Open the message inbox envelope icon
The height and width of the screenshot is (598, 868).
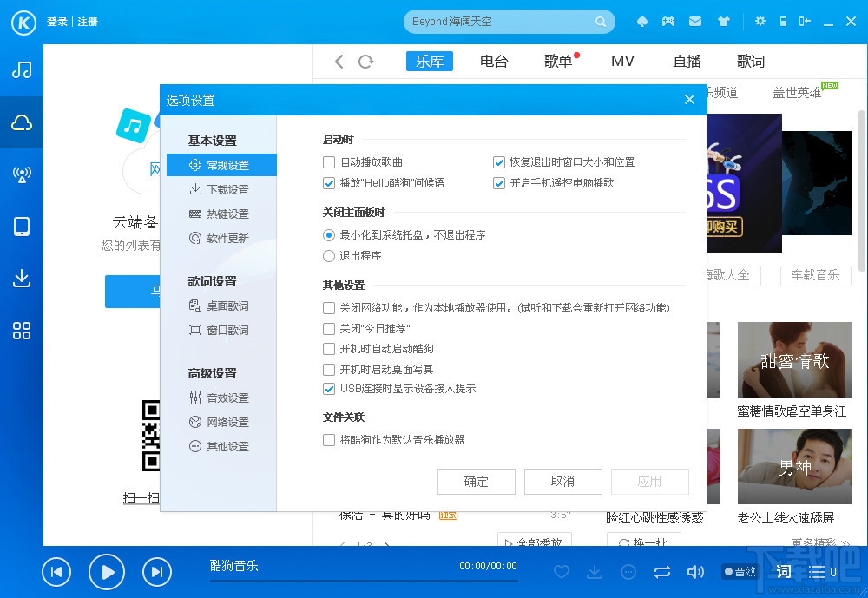coord(694,21)
